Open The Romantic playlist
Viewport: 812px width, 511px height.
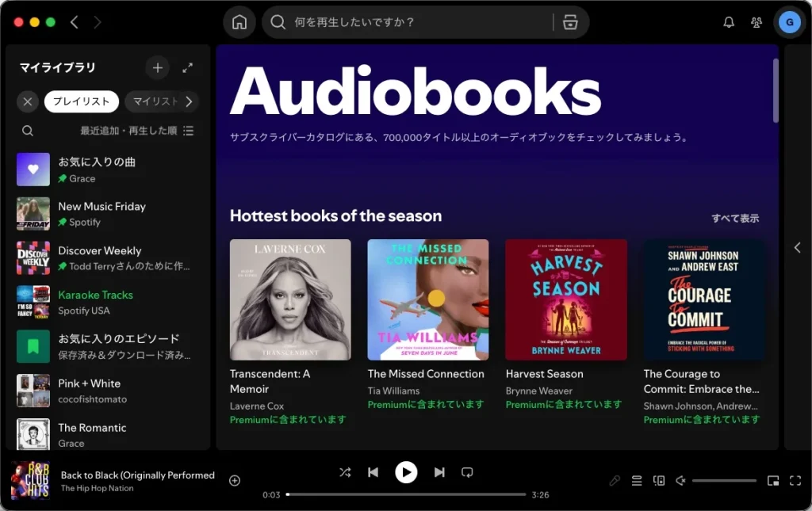coord(108,434)
